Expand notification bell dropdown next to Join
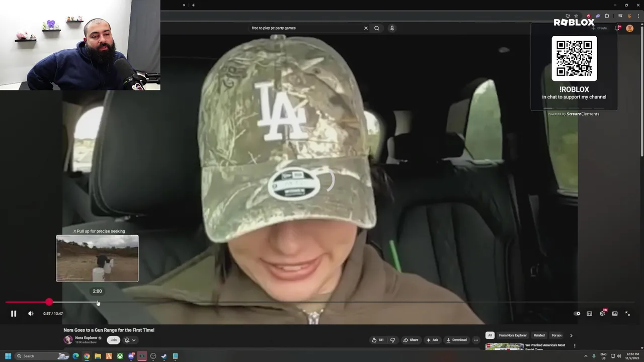This screenshot has width=644, height=362. coord(130,340)
